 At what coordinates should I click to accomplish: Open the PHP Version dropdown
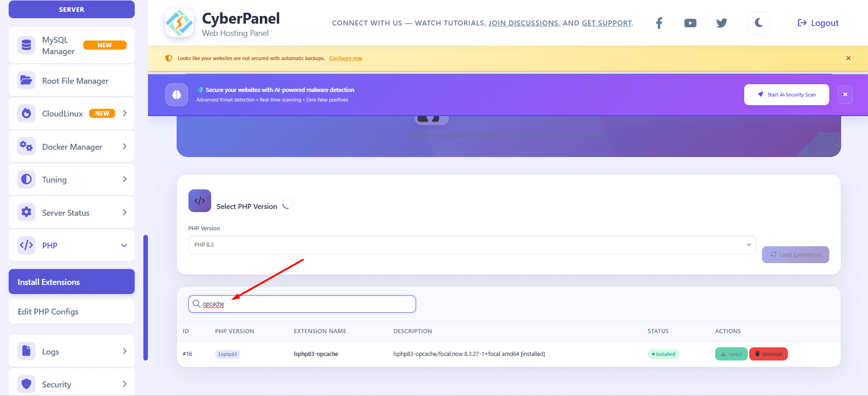point(472,245)
